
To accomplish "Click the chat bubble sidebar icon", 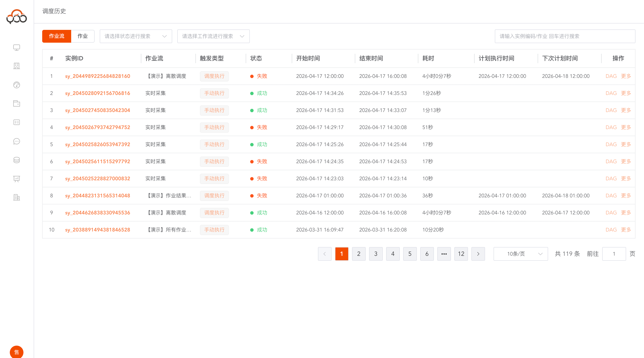I will (x=16, y=141).
